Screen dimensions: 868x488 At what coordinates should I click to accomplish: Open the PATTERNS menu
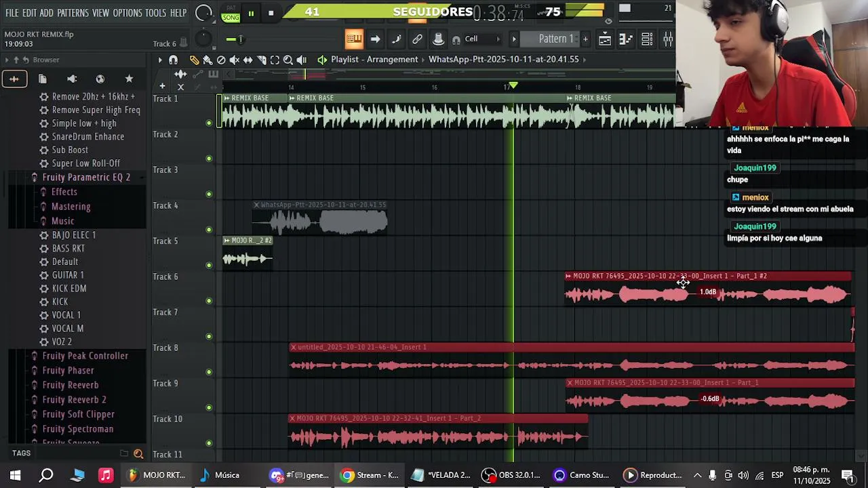[73, 13]
